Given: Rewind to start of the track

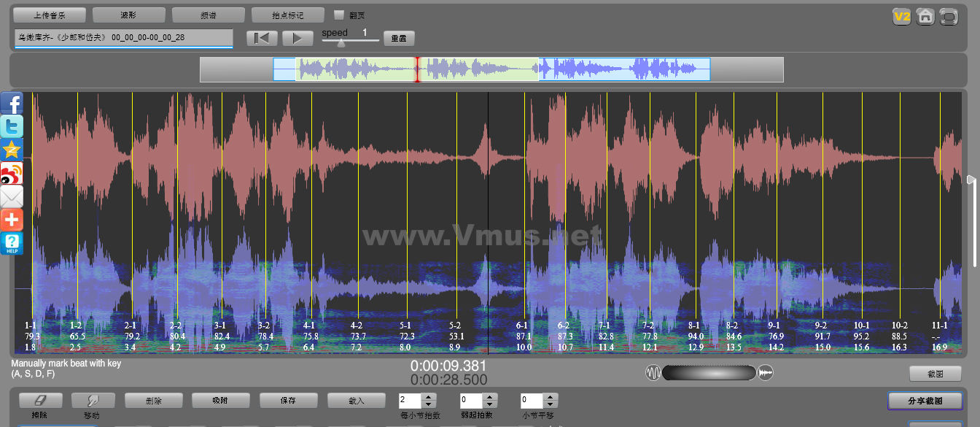Looking at the screenshot, I should tap(262, 39).
